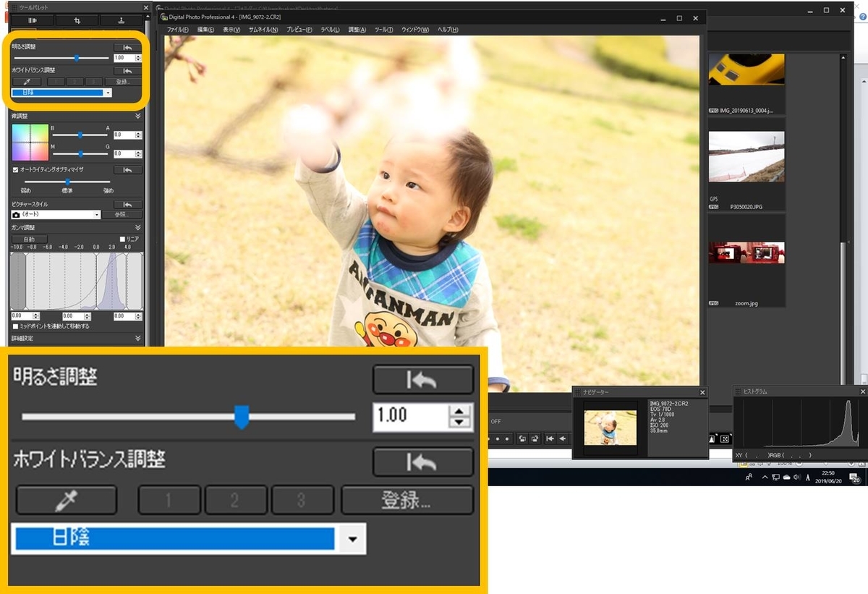Click 登録 button in the small tool palette
The height and width of the screenshot is (594, 868).
[x=123, y=82]
